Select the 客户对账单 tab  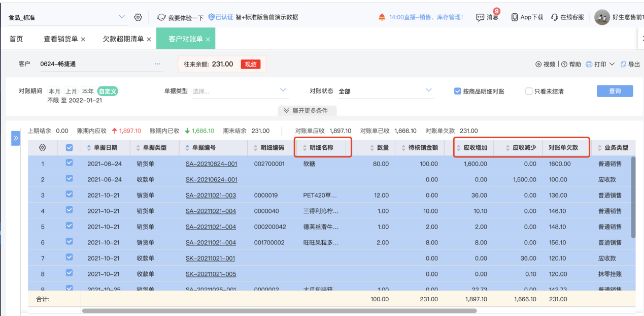coord(186,39)
